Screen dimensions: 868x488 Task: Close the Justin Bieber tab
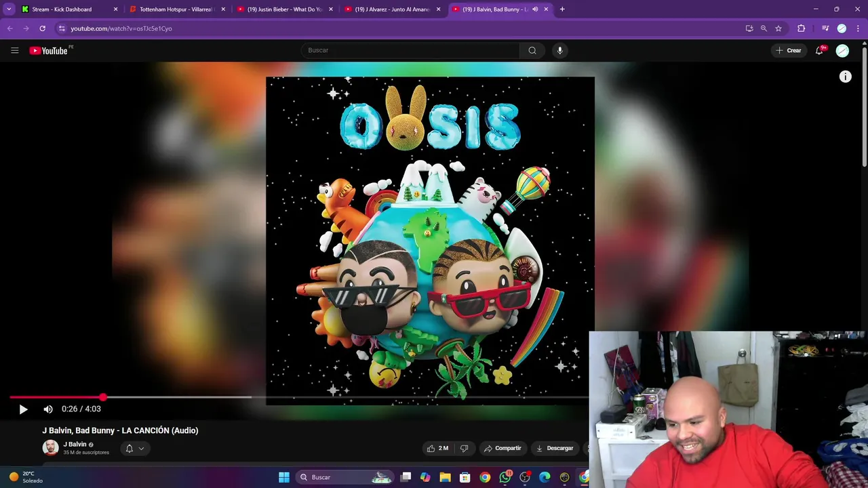coord(331,9)
